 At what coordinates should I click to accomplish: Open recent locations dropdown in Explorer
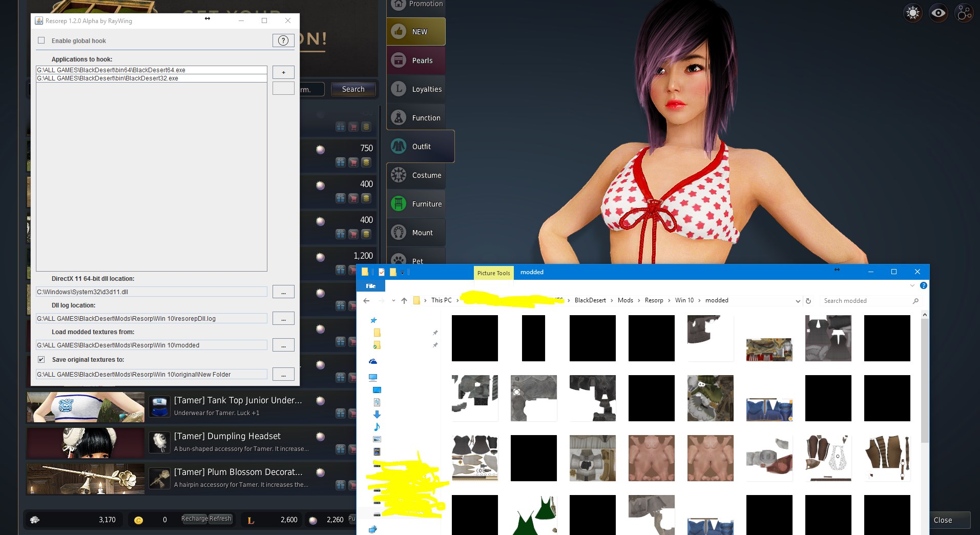(x=393, y=301)
